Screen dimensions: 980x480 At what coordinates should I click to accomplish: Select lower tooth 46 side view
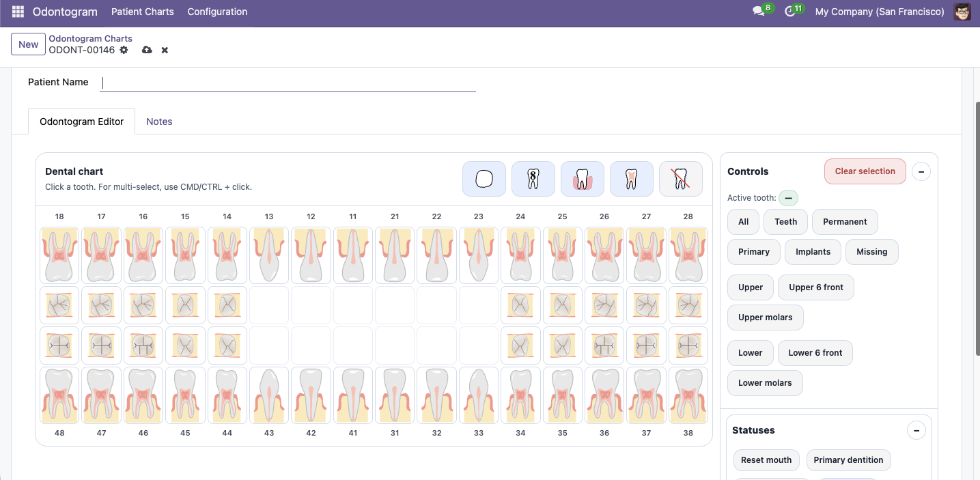143,395
